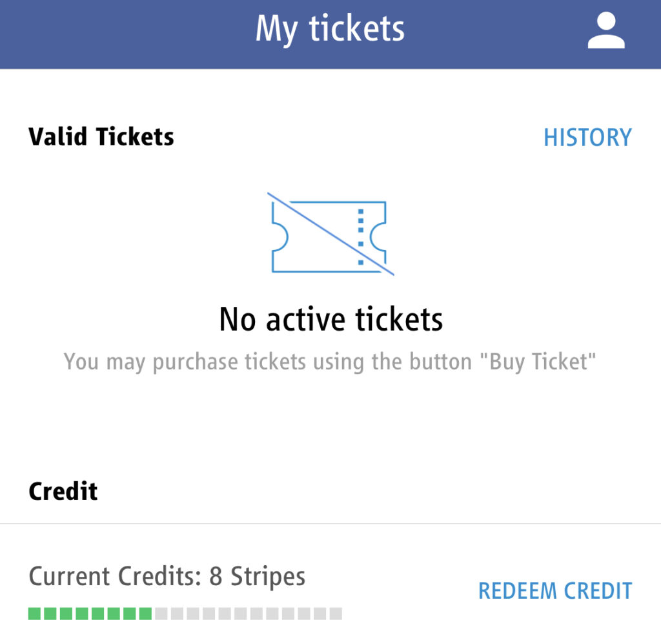661x644 pixels.
Task: Select the "Valid Tickets" section heading
Action: click(101, 137)
